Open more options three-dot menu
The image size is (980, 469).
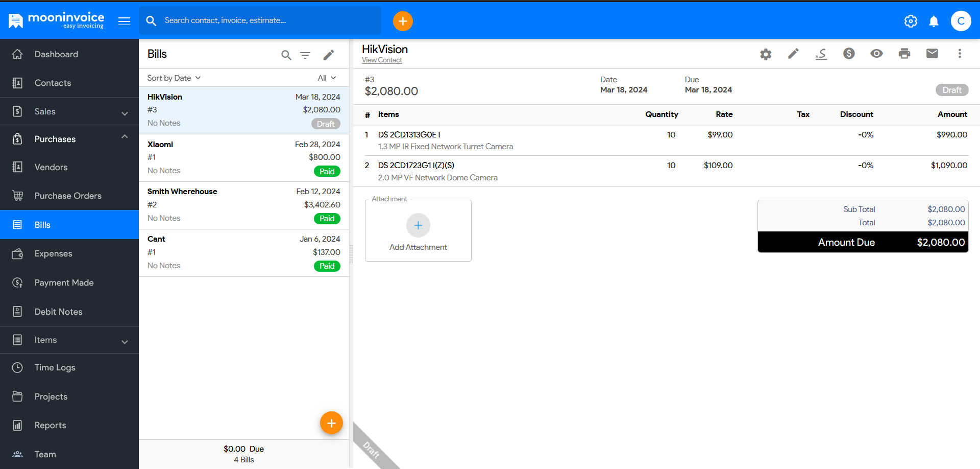click(960, 53)
